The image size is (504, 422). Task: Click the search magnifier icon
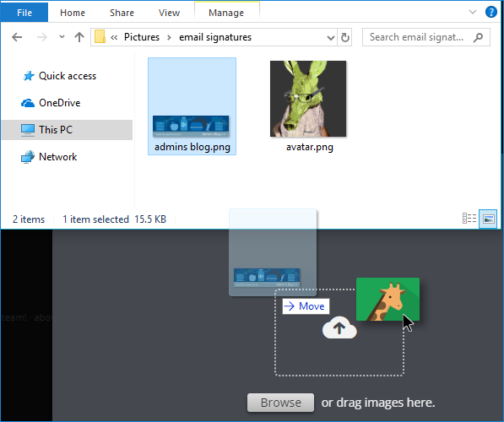coord(478,37)
